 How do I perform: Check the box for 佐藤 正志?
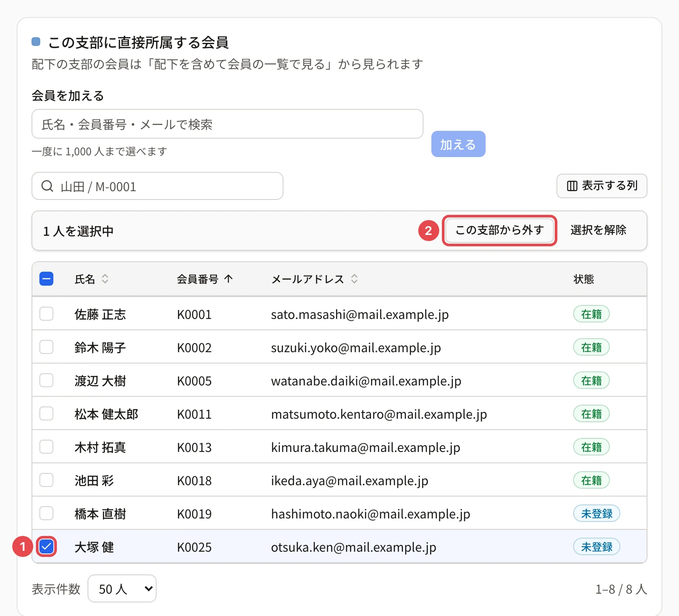pos(46,314)
